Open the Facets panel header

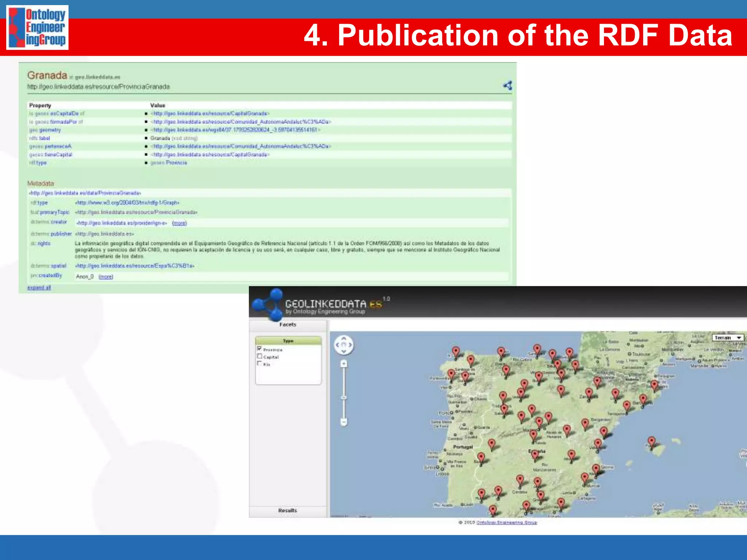click(288, 324)
